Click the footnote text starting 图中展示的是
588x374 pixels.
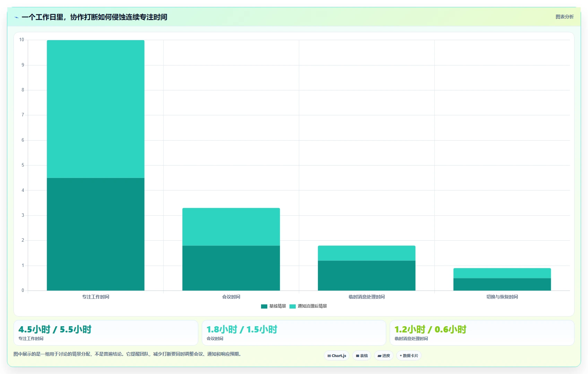pos(128,354)
